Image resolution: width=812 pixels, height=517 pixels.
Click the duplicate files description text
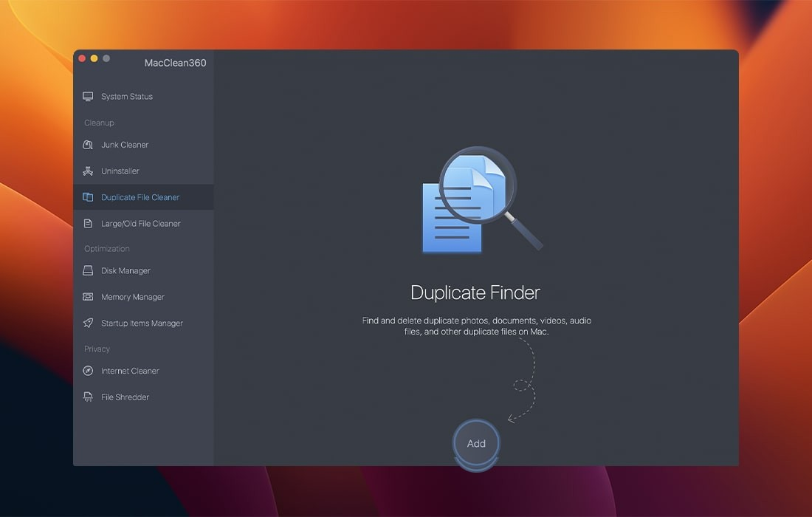pyautogui.click(x=476, y=326)
